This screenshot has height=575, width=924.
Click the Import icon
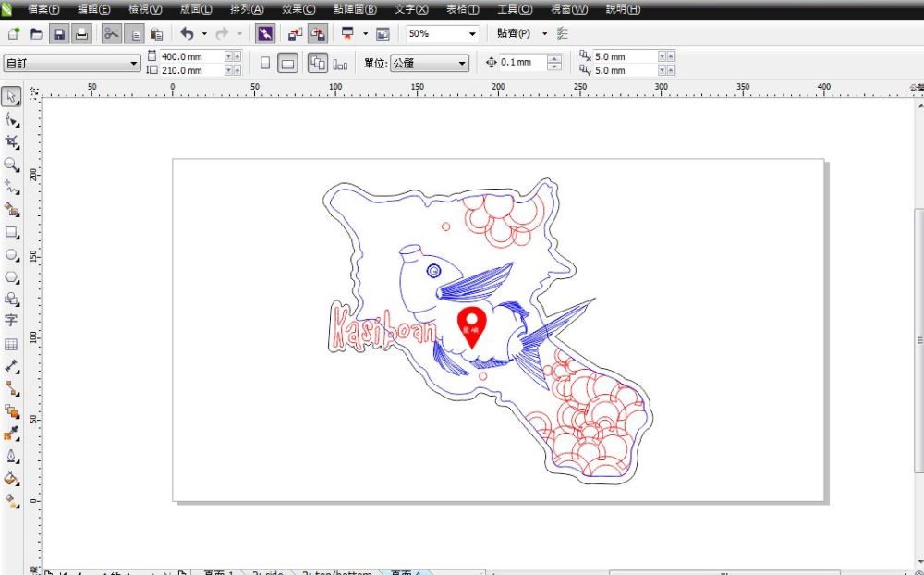(295, 33)
